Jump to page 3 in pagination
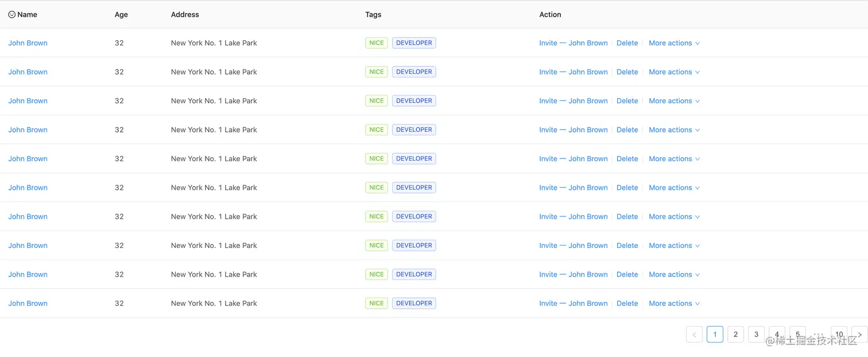This screenshot has height=357, width=868. point(756,335)
